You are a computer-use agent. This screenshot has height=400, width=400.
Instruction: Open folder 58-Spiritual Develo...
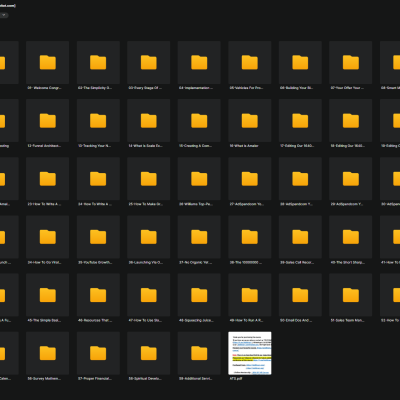click(149, 353)
